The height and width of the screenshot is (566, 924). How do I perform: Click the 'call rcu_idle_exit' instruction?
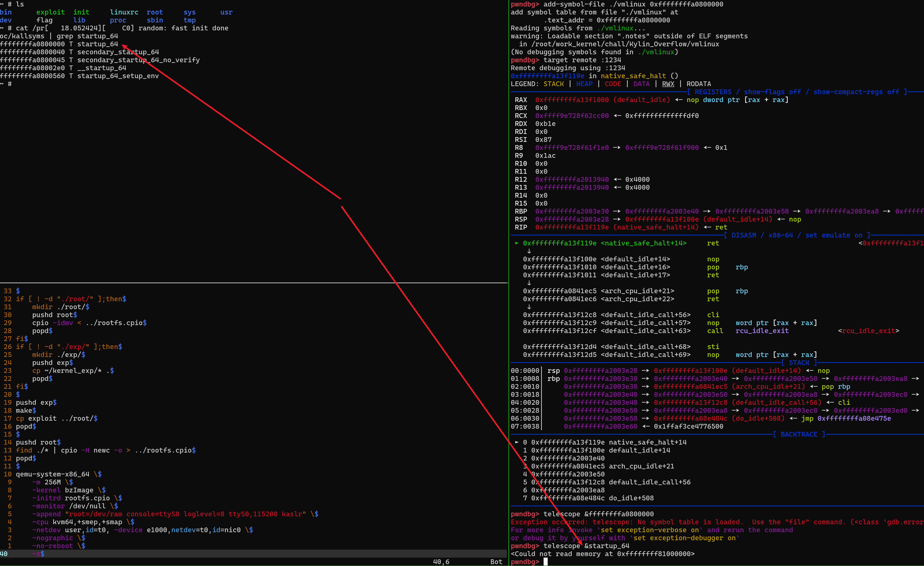pyautogui.click(x=748, y=331)
